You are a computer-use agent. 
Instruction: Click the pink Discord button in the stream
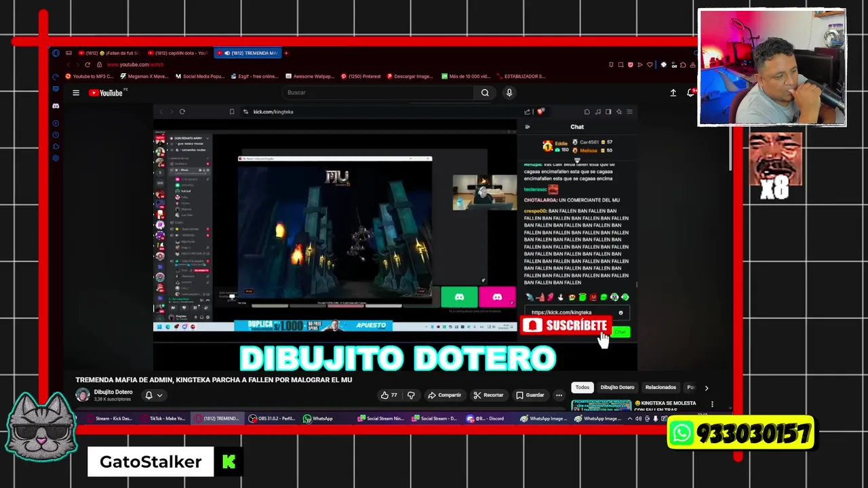pyautogui.click(x=497, y=297)
